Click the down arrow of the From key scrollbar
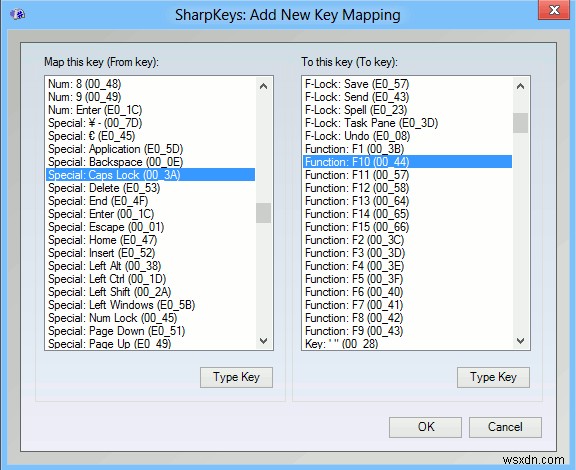576x470 pixels. (263, 341)
